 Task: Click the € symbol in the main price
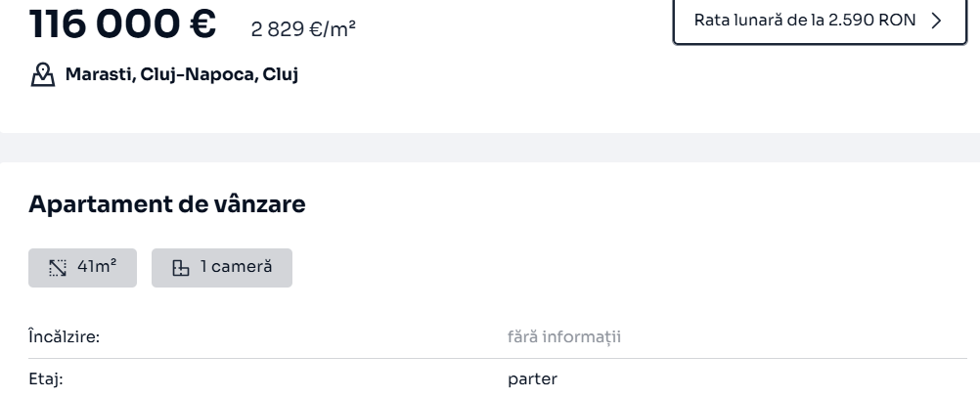point(201,23)
